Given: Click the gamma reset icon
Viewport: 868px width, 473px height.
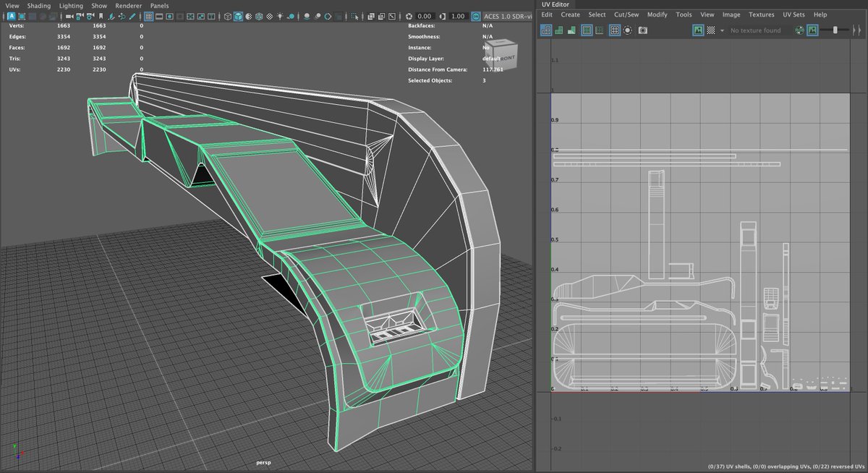Looking at the screenshot, I should [443, 16].
